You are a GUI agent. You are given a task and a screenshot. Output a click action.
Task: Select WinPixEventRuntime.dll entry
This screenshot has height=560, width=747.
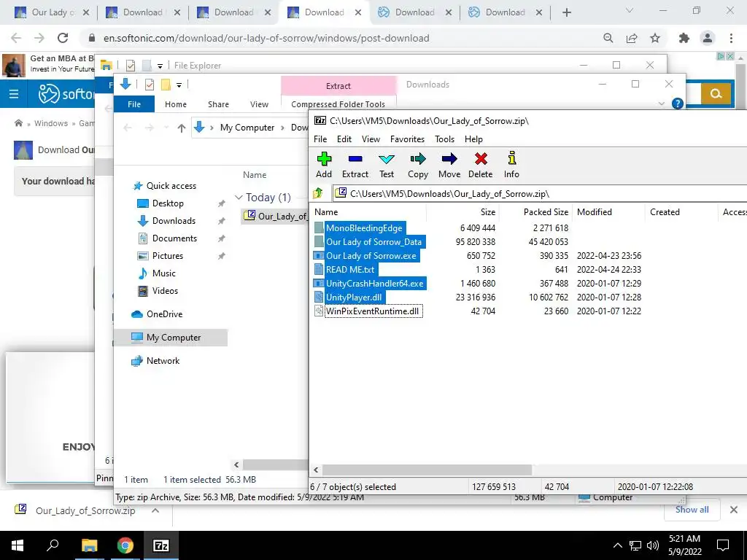pos(373,311)
